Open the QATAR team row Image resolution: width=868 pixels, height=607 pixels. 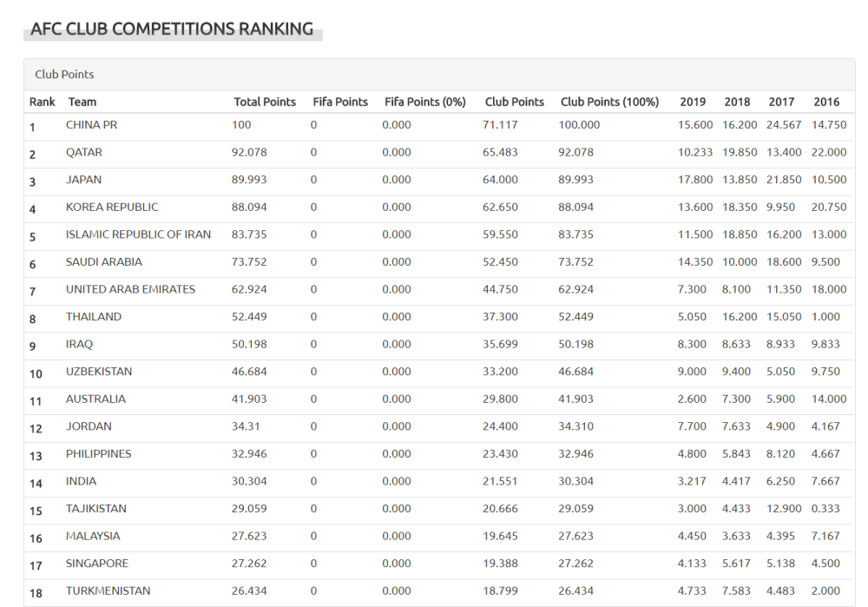point(84,153)
